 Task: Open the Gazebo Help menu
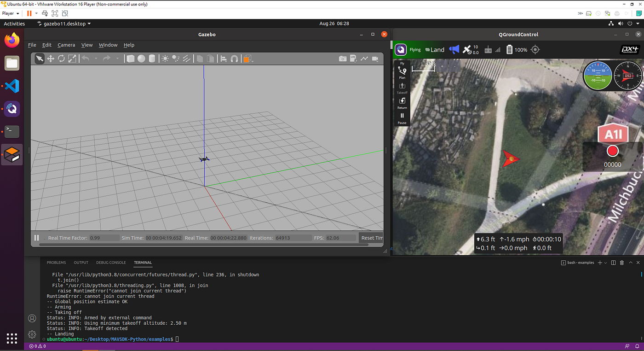point(129,45)
